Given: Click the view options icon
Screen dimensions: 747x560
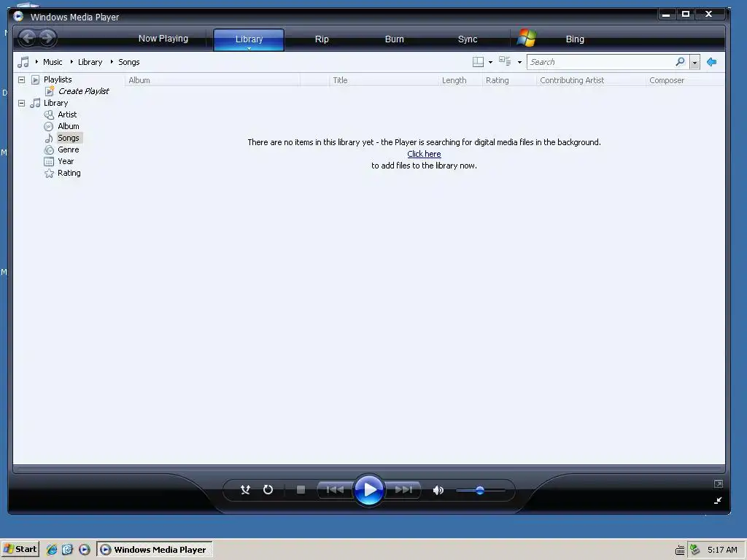Looking at the screenshot, I should 505,61.
